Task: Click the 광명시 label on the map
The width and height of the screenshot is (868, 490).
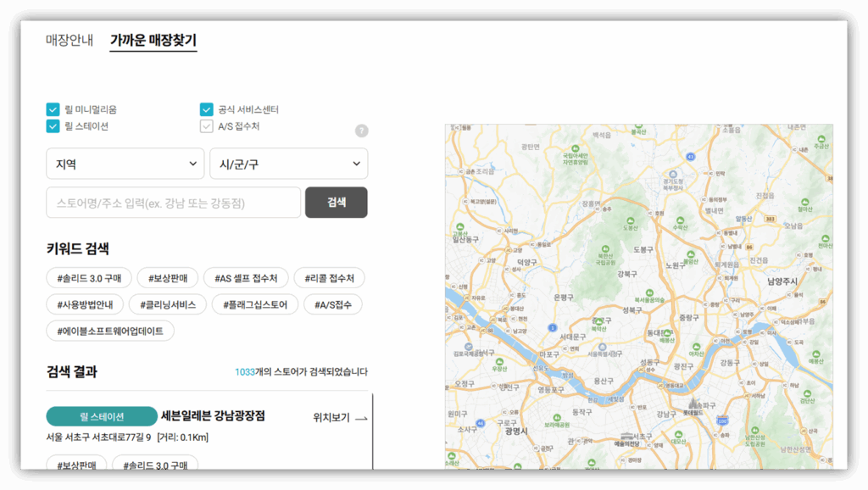Action: 516,431
